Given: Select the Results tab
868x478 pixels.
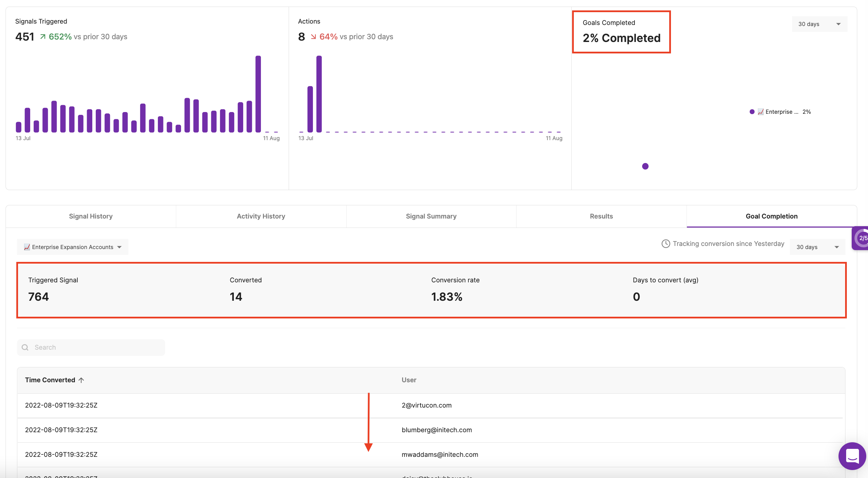Looking at the screenshot, I should [x=601, y=216].
